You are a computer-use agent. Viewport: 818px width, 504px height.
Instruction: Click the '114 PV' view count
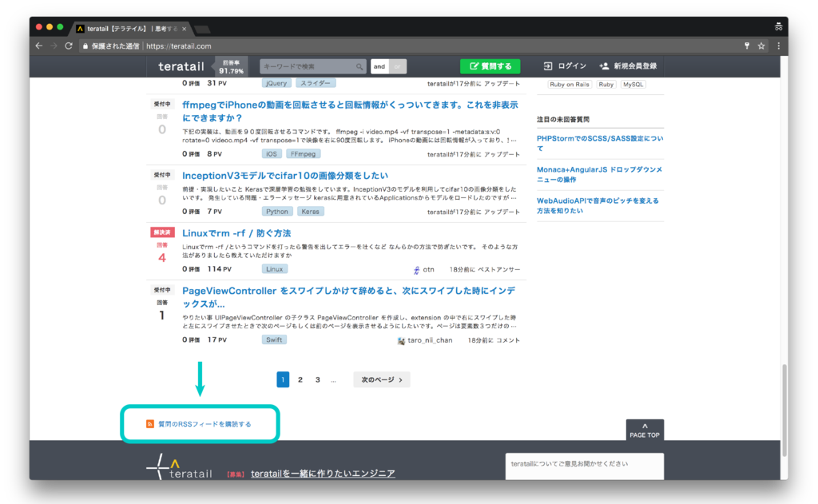(219, 269)
